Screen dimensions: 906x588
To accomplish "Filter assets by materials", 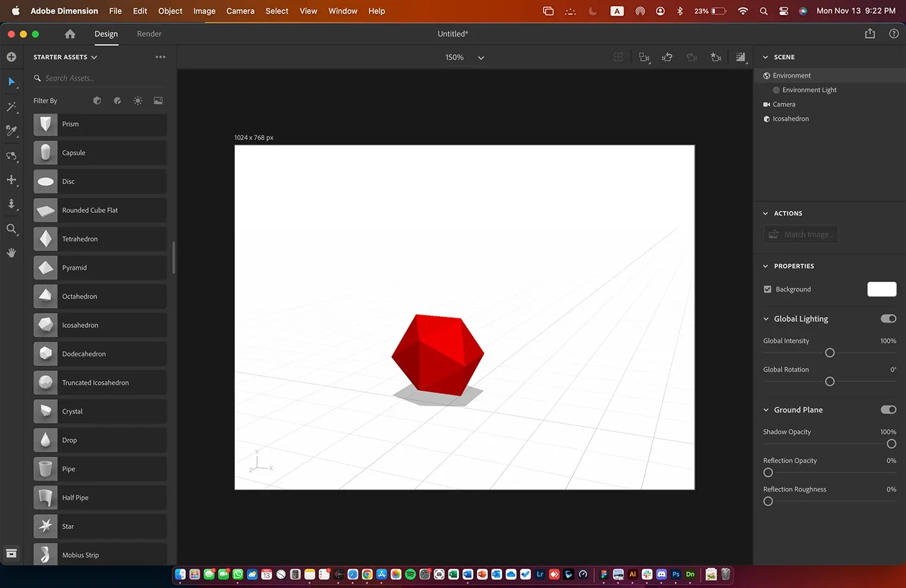I will (117, 101).
